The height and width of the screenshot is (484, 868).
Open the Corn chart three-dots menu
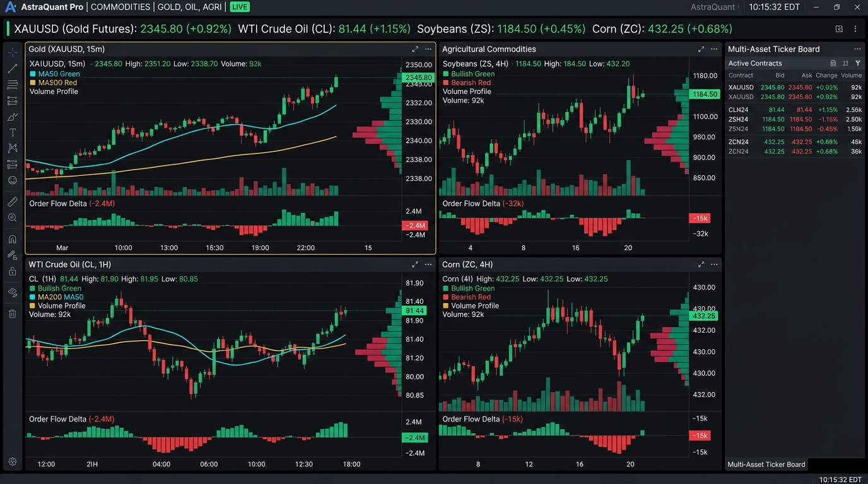(714, 265)
